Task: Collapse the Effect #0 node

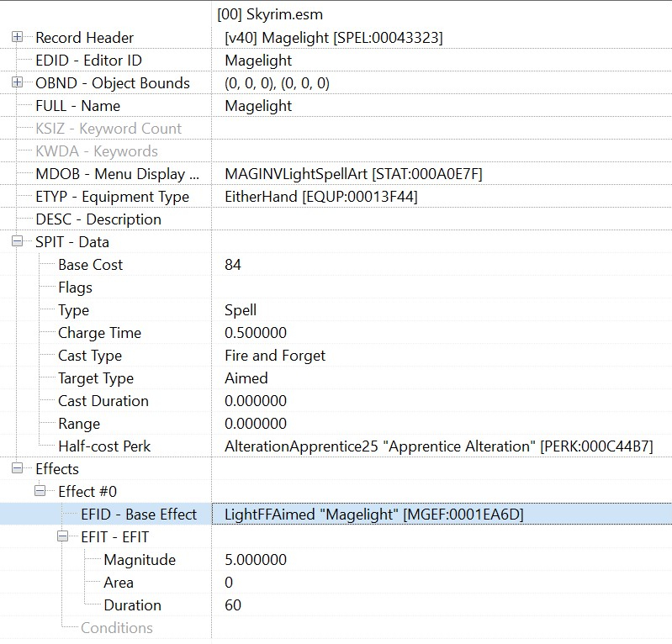Action: [x=40, y=491]
